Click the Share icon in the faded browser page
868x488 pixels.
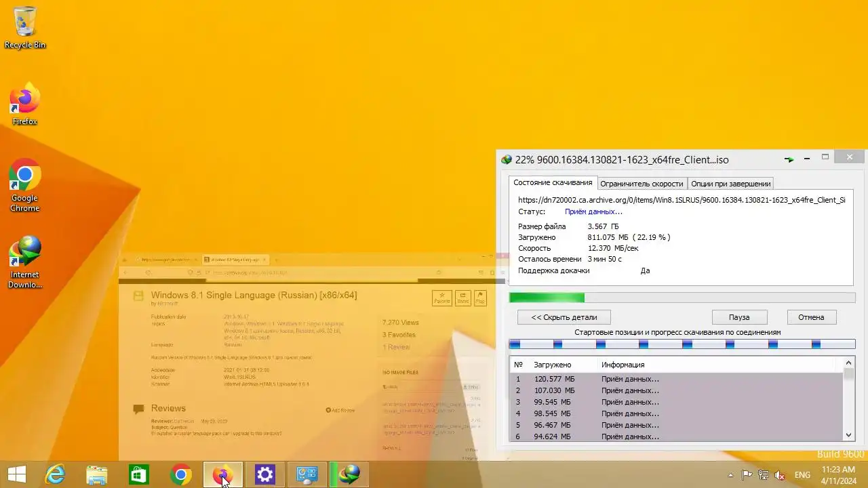(x=462, y=298)
